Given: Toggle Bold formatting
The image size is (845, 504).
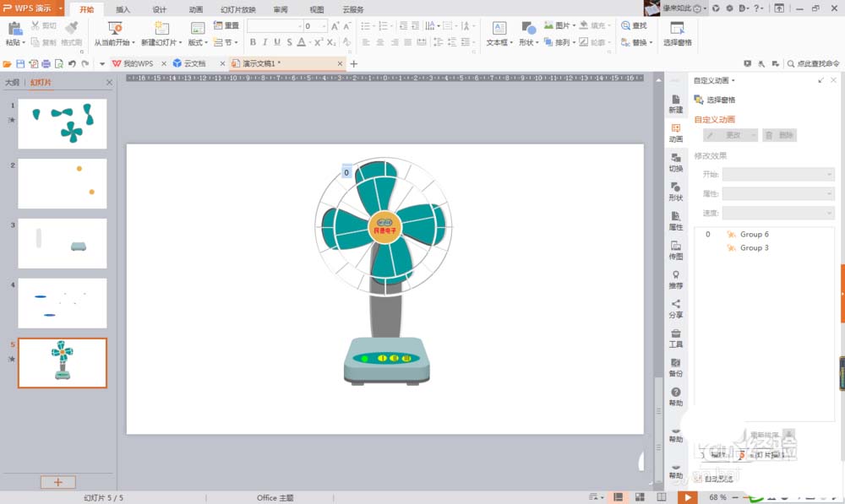Looking at the screenshot, I should pyautogui.click(x=253, y=42).
